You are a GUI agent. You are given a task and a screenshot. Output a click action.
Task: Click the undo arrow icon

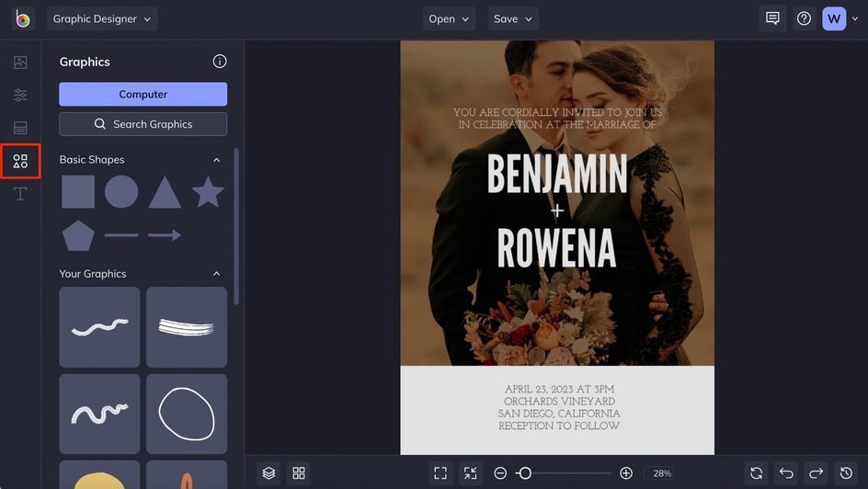(x=786, y=473)
